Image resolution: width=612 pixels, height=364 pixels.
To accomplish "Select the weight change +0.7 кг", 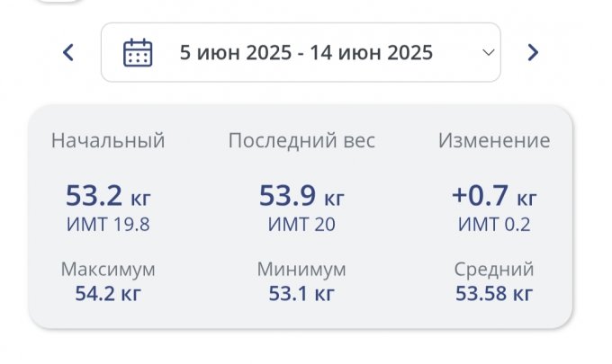I will coord(494,195).
